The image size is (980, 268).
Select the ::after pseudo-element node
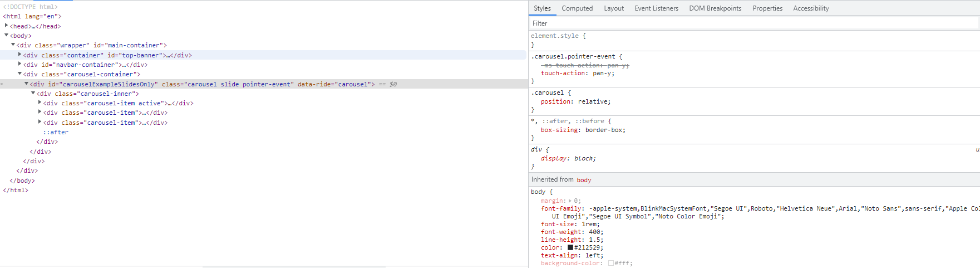tap(56, 132)
